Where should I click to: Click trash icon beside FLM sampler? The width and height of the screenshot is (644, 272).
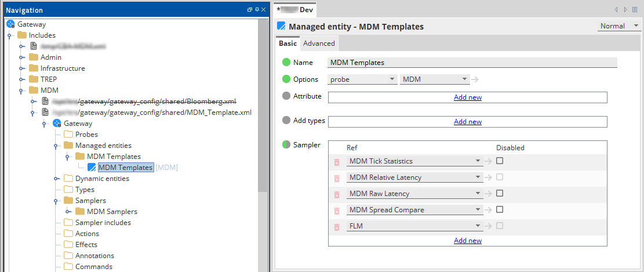click(x=337, y=226)
